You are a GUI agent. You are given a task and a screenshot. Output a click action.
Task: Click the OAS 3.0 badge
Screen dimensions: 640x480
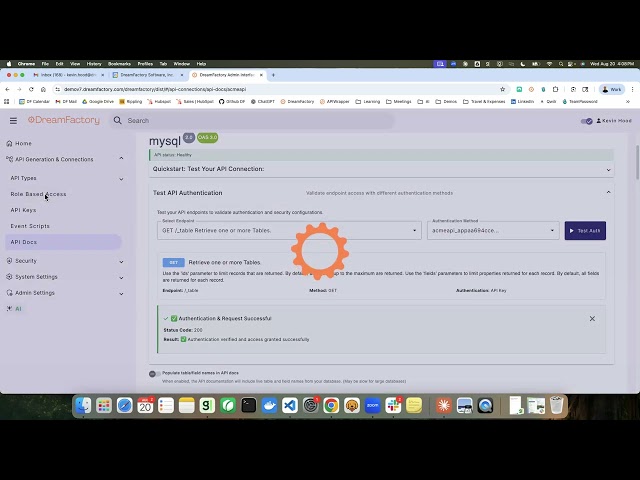click(x=207, y=138)
